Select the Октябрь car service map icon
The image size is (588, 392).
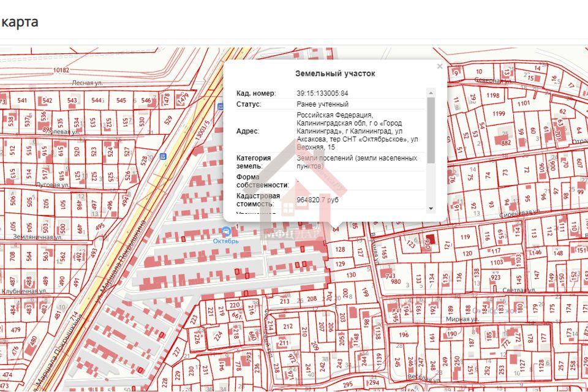227,231
